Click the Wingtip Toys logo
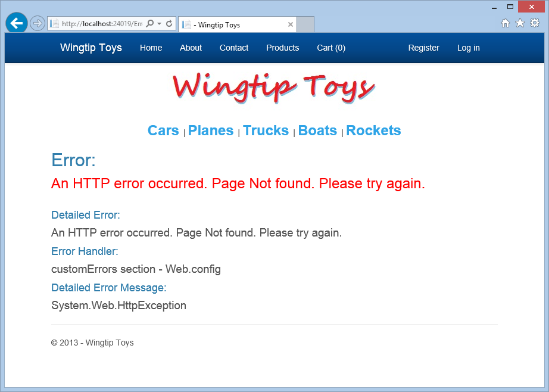 click(273, 88)
